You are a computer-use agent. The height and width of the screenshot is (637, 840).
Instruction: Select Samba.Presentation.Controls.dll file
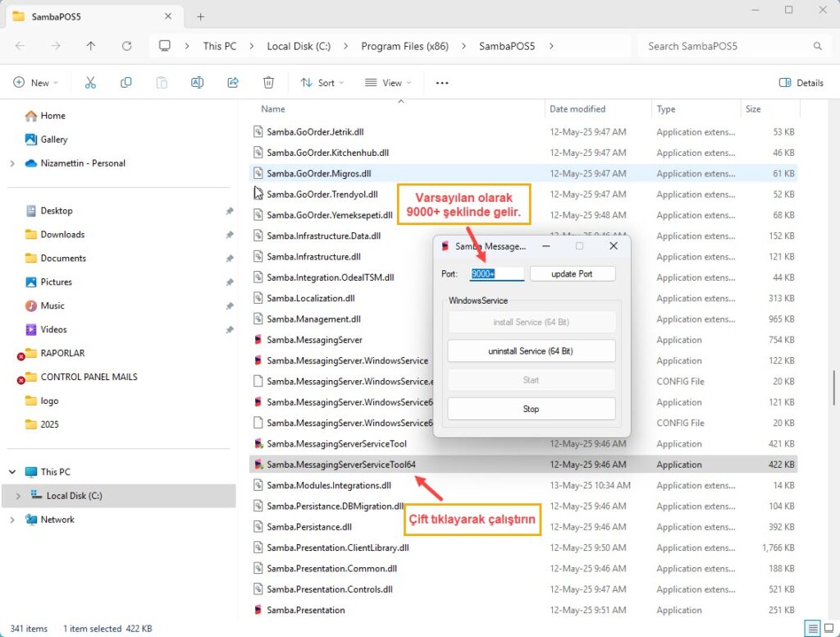pyautogui.click(x=524, y=589)
